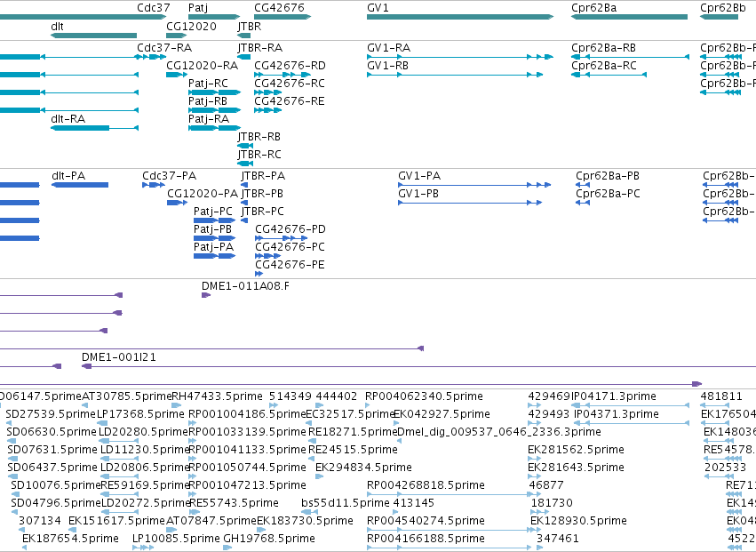This screenshot has height=552, width=756.
Task: Select the Patj-RB transcript label
Action: click(208, 101)
